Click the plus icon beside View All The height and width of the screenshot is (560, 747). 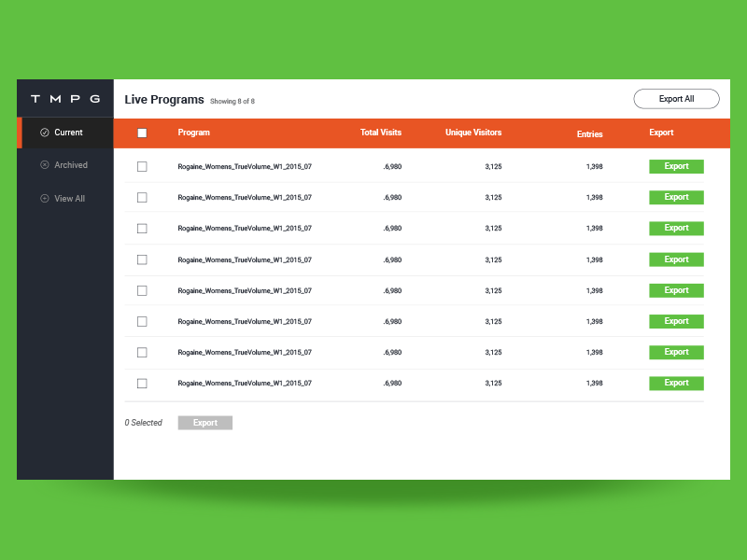[x=44, y=199]
